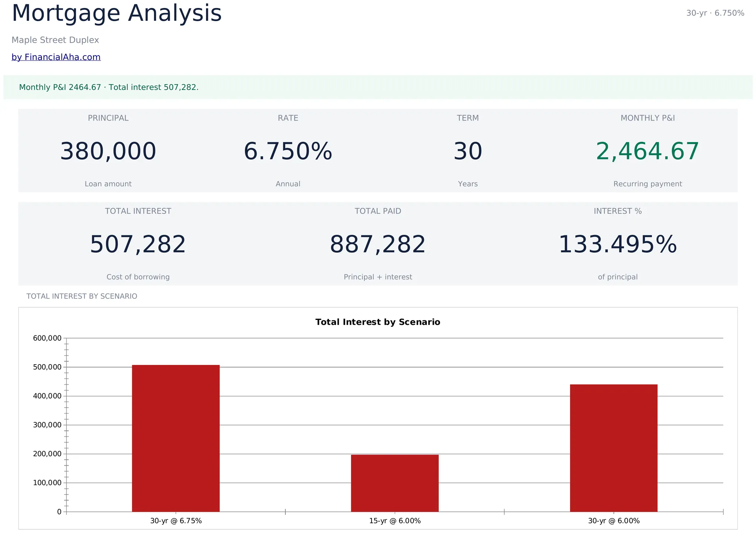Click the Principal + interest caption

coord(378,277)
